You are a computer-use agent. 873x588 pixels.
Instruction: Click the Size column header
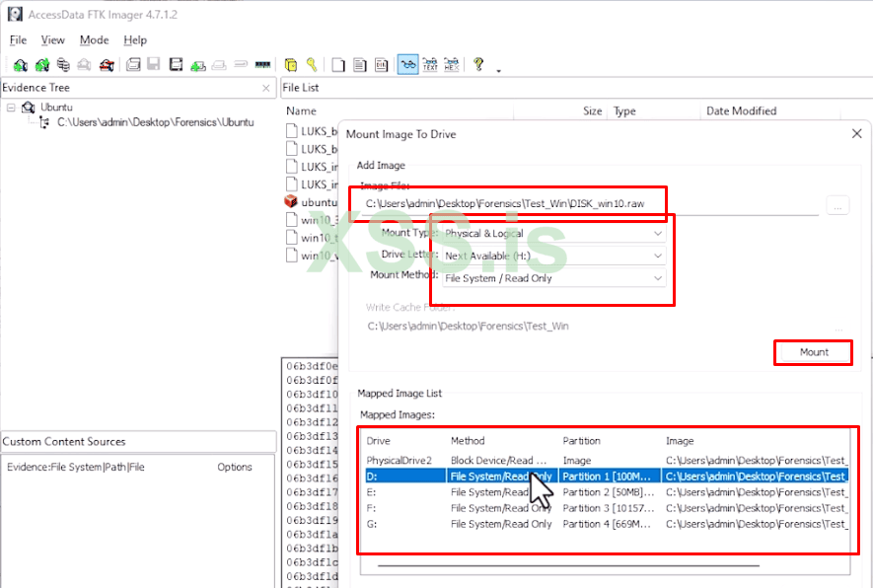tap(593, 110)
